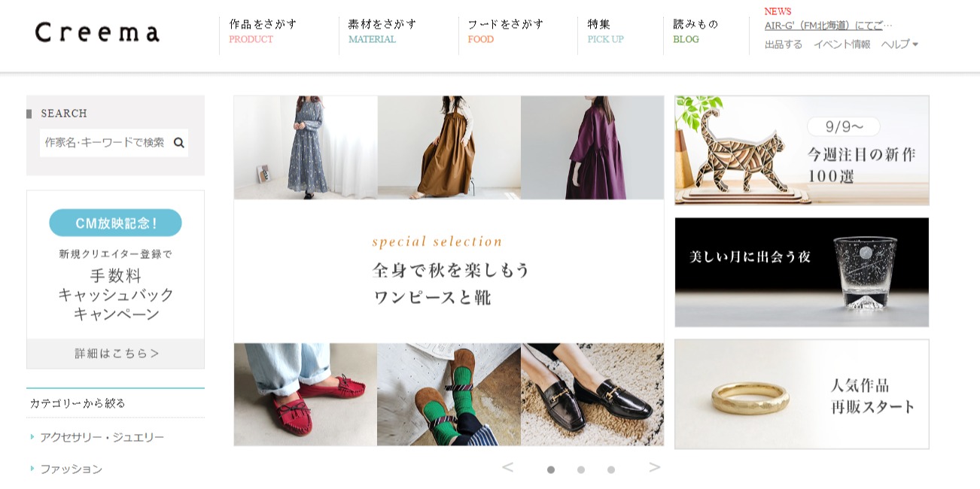This screenshot has width=980, height=489.
Task: Select the second carousel dot
Action: tap(581, 469)
